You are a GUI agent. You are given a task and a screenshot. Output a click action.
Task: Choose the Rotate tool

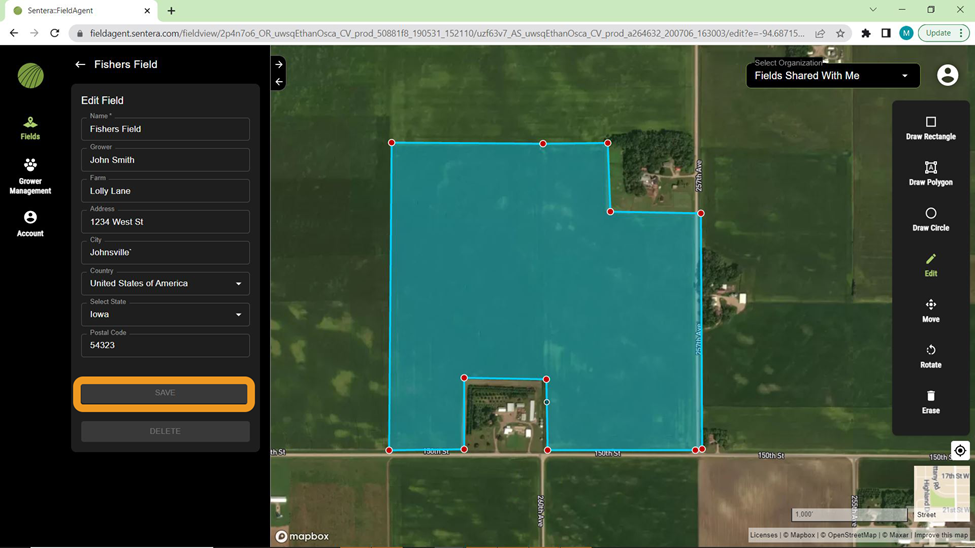tap(930, 356)
